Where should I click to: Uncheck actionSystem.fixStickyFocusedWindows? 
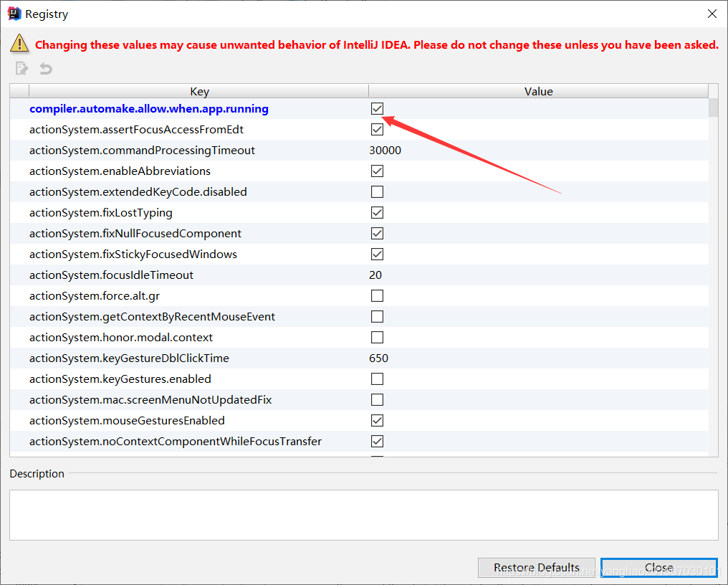[x=377, y=255]
